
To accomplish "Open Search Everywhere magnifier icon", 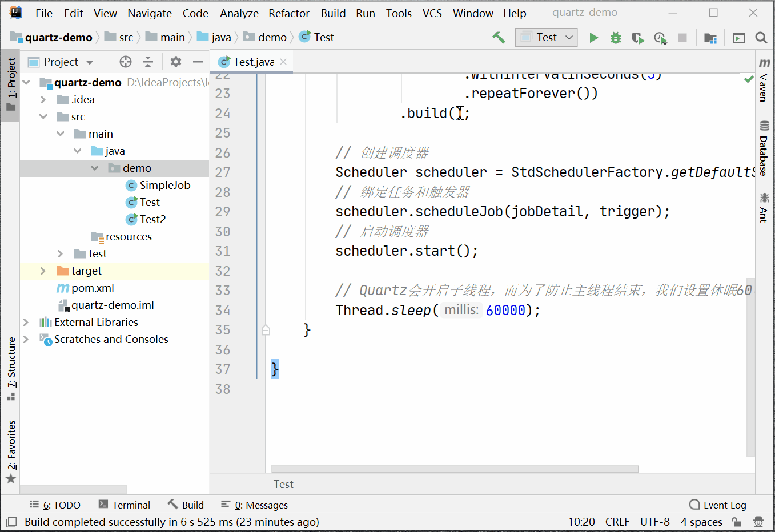I will (761, 38).
